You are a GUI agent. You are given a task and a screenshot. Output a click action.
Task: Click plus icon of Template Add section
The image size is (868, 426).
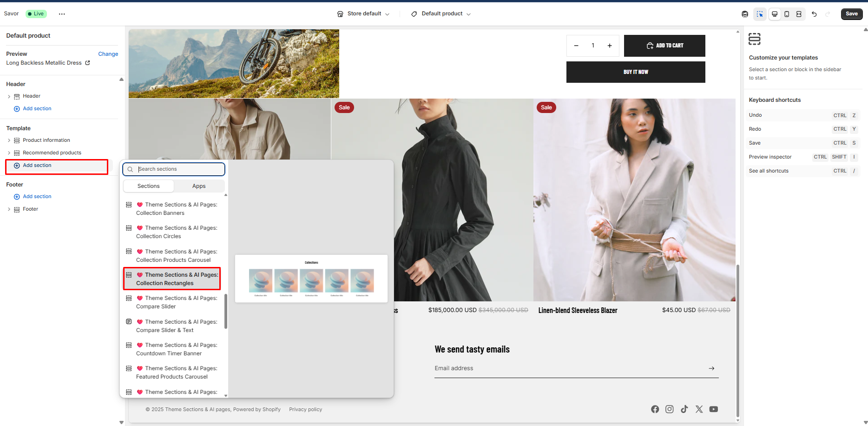tap(17, 166)
